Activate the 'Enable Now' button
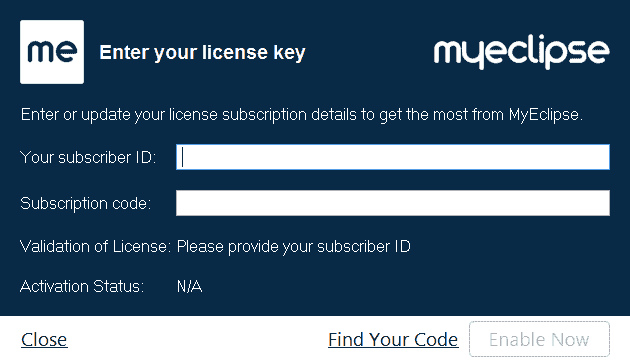Viewport: 630px width, 362px height. pos(539,339)
